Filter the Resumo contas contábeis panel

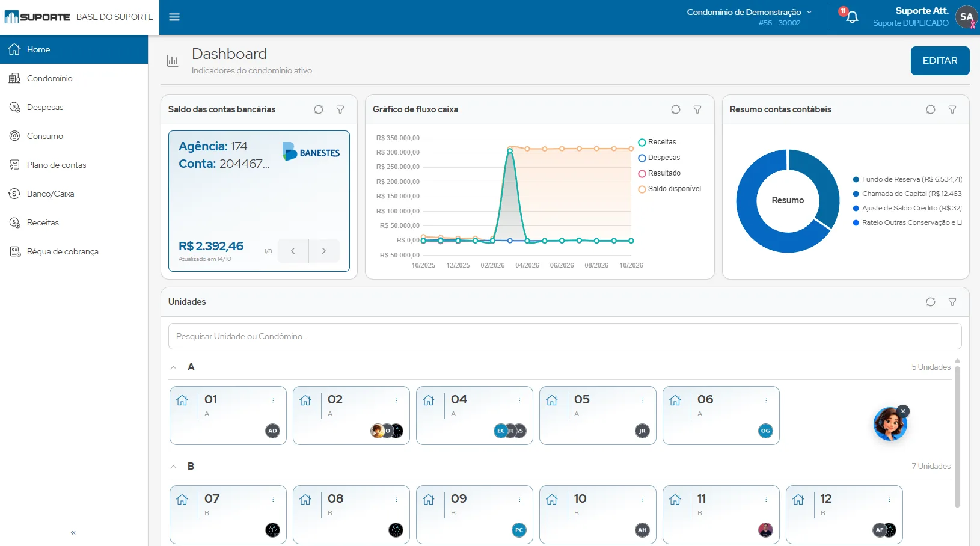tap(952, 109)
